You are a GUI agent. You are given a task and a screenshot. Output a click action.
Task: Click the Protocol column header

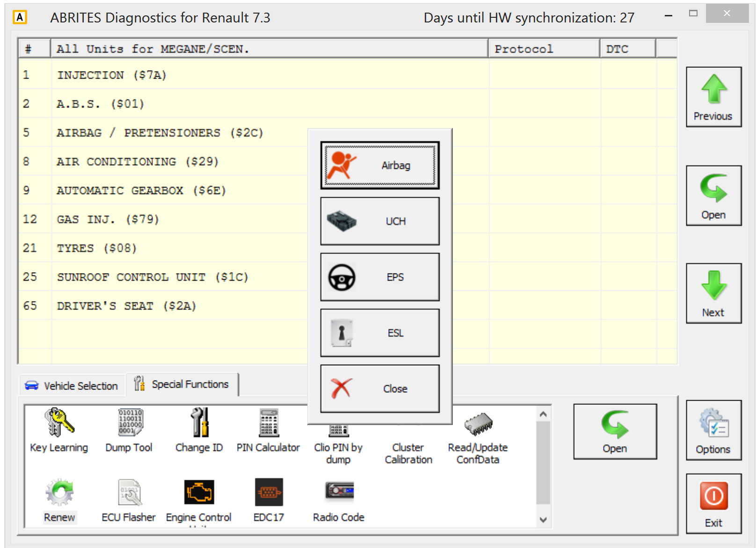click(x=544, y=49)
